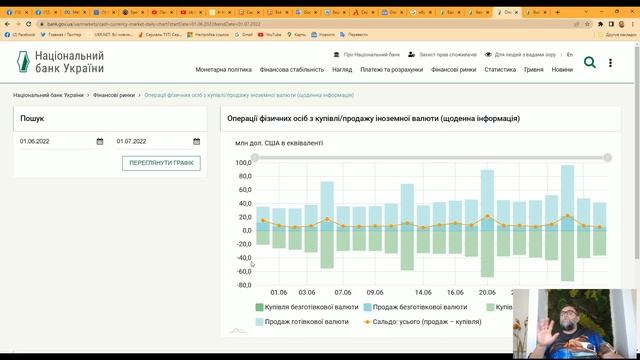The width and height of the screenshot is (640, 360).
Task: Toggle Продаж безготівкової валюти legend series
Action: (x=415, y=307)
